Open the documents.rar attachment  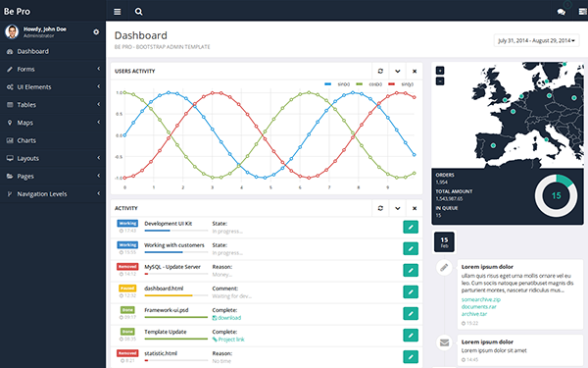click(478, 306)
